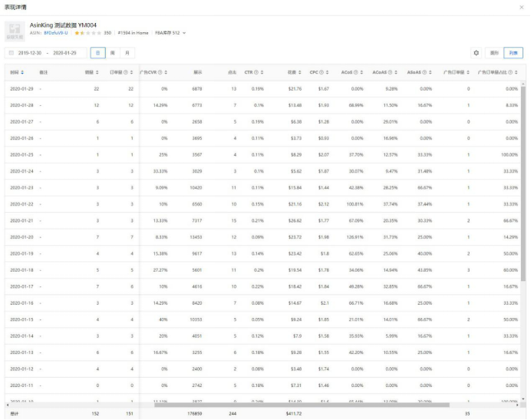
Task: Click the calendar icon in date range
Action: coord(12,53)
